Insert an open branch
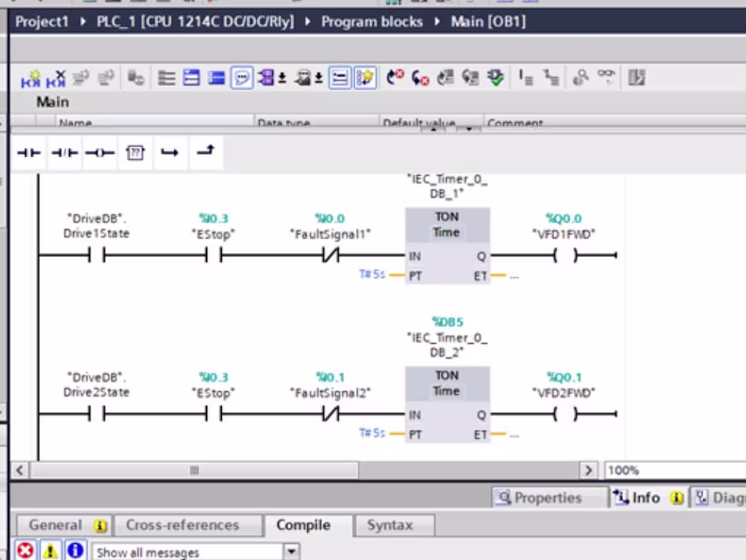746x560 pixels. point(170,153)
